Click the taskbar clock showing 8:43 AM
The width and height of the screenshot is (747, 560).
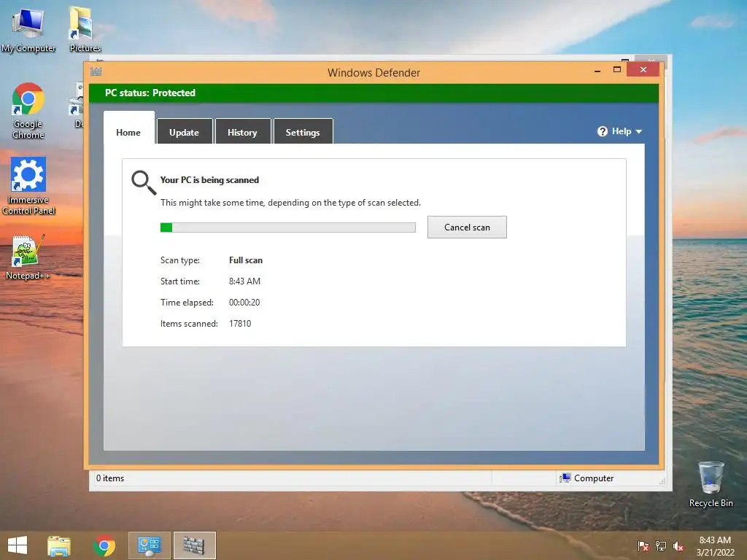(x=715, y=540)
